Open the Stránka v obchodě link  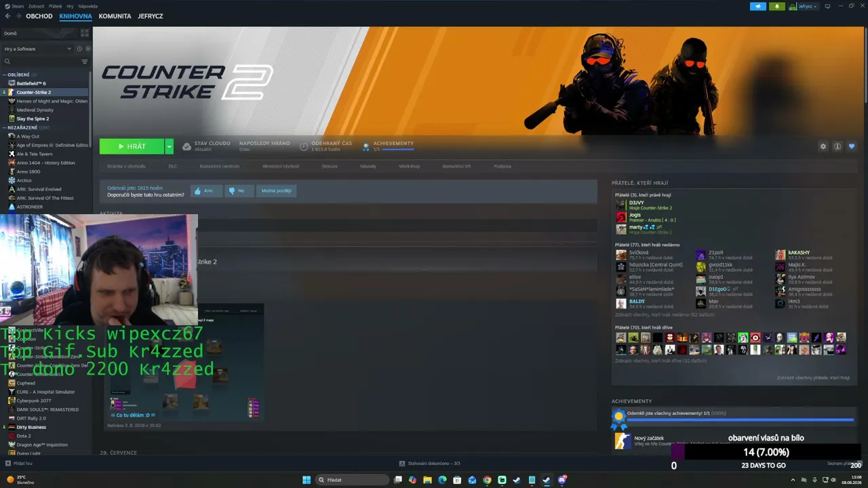pos(126,166)
